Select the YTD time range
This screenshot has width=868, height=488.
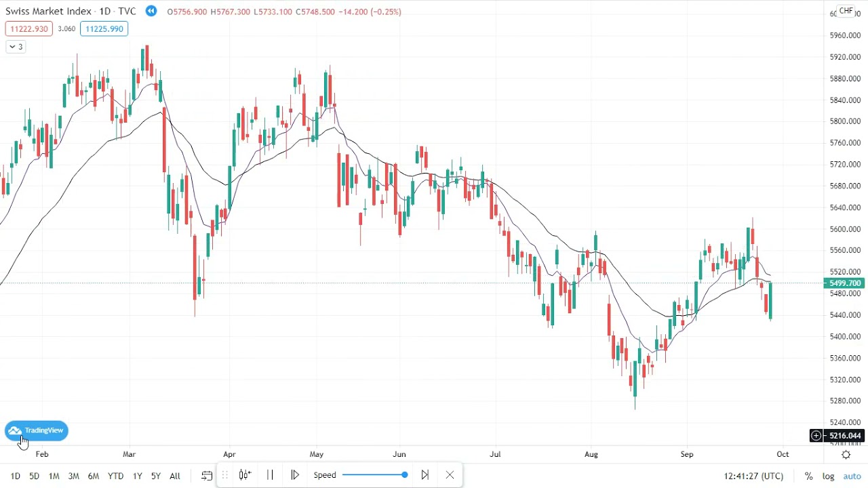pos(115,476)
